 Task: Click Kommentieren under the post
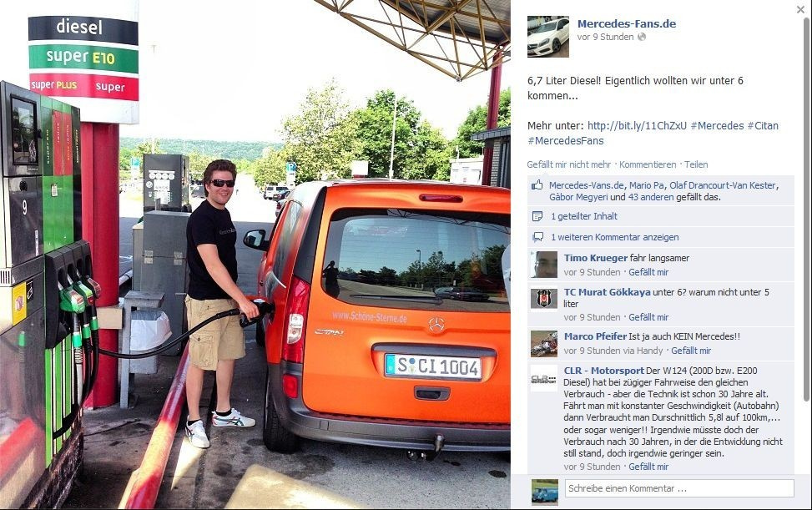[648, 164]
